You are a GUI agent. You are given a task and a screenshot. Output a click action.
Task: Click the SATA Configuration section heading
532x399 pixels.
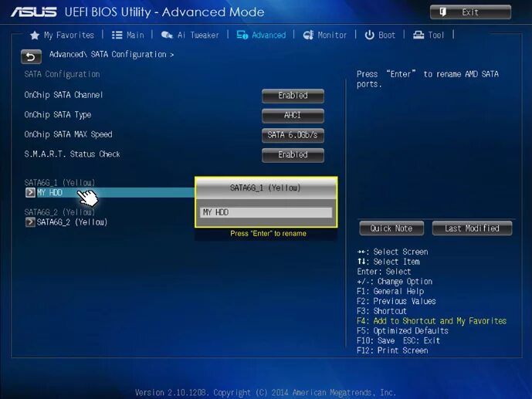click(62, 74)
